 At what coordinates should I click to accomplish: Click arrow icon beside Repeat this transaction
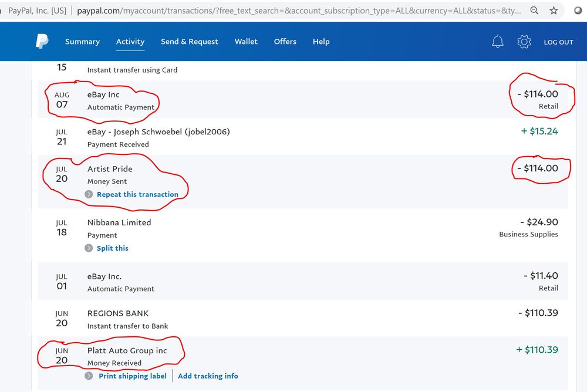click(89, 195)
